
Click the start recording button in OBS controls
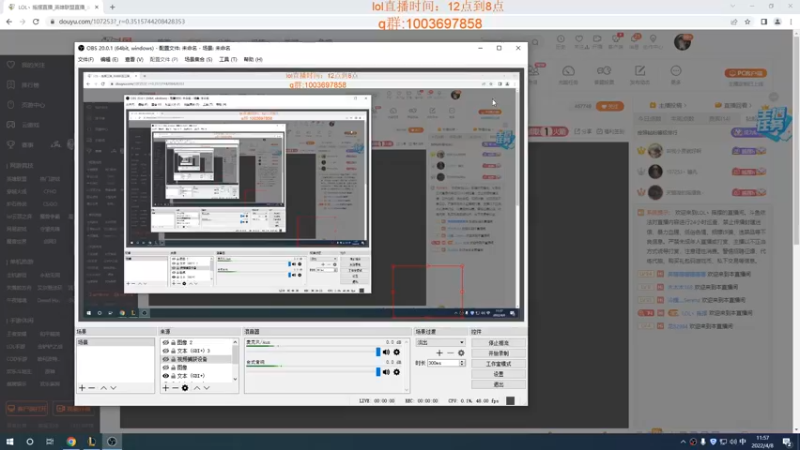(498, 353)
